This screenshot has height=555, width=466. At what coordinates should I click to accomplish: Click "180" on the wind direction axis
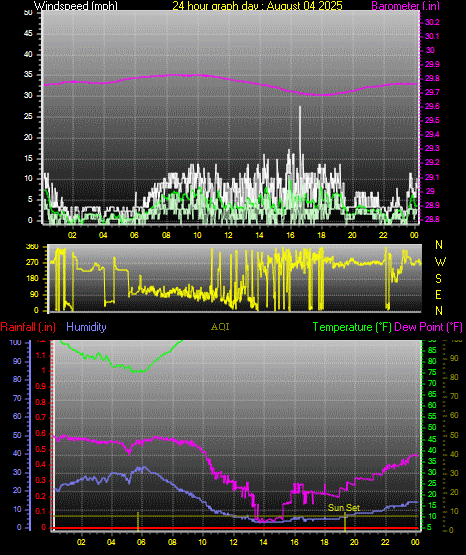(32, 278)
